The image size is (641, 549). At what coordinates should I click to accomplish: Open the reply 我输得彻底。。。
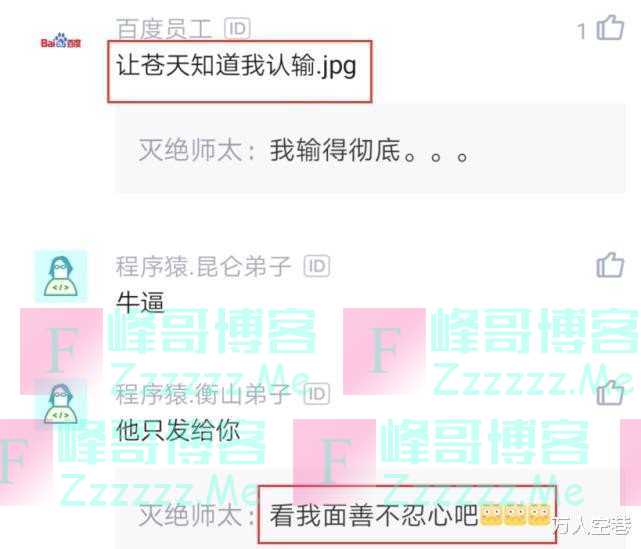click(x=368, y=150)
